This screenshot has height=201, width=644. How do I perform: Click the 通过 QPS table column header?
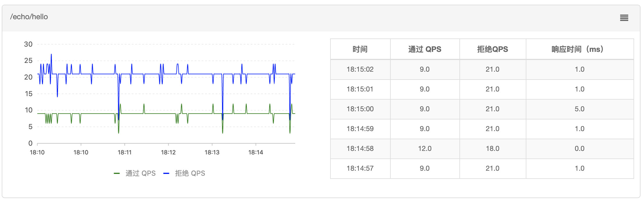[x=424, y=49]
